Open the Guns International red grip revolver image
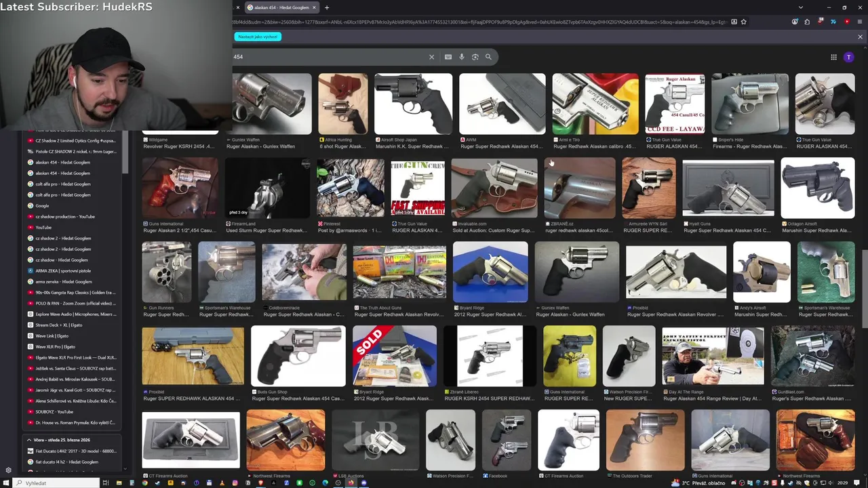The height and width of the screenshot is (488, 868). pos(180,188)
